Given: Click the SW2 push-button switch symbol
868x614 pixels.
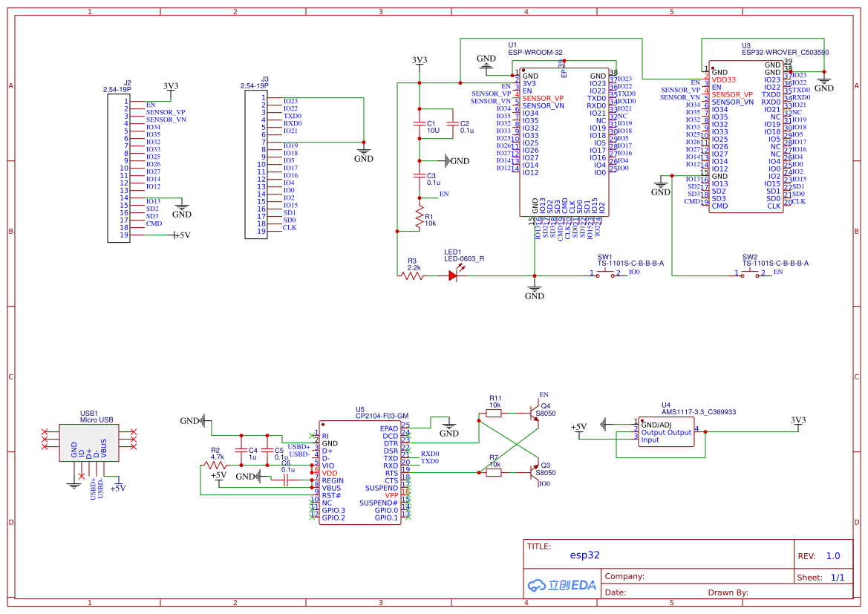Looking at the screenshot, I should [749, 274].
